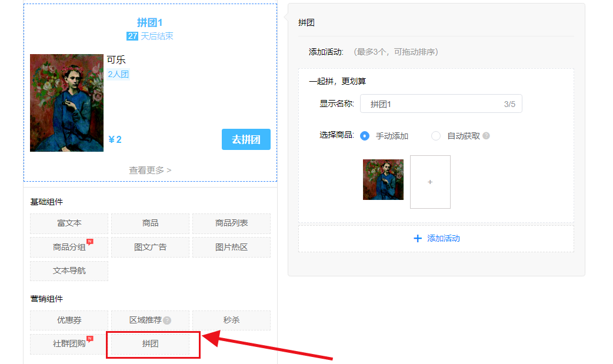613x364 pixels.
Task: Open the help icon beside 区域推荐
Action: (167, 320)
